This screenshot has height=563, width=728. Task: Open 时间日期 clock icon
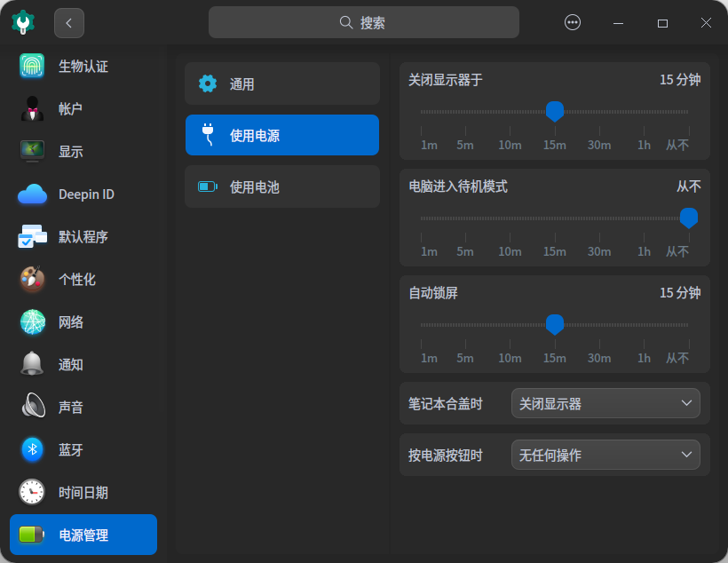pos(32,492)
